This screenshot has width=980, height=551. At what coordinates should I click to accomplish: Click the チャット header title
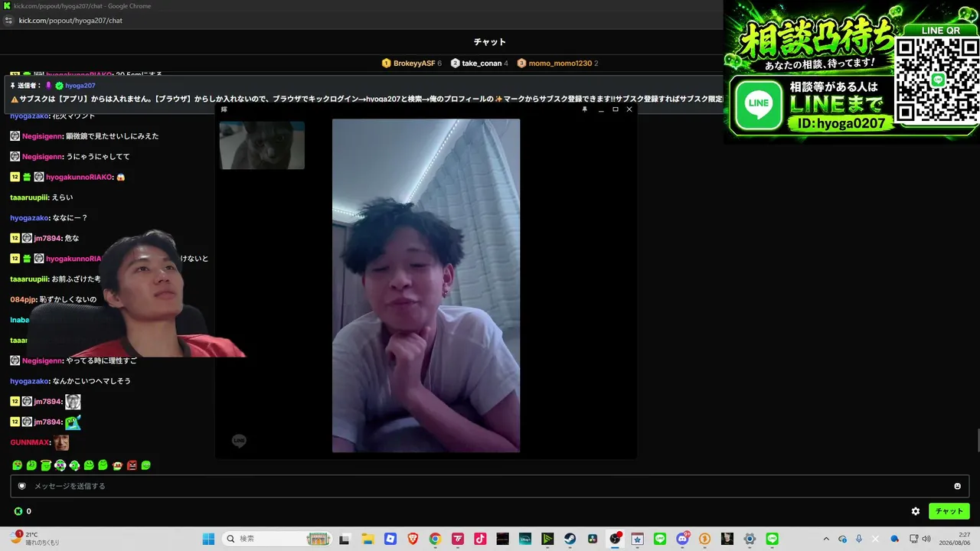(490, 42)
